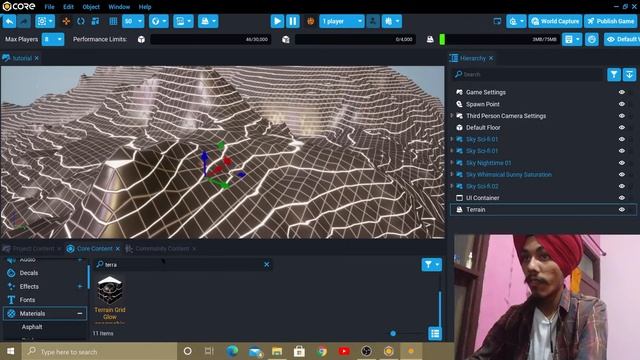The image size is (640, 360).
Task: Start preview with the Play button
Action: click(277, 21)
